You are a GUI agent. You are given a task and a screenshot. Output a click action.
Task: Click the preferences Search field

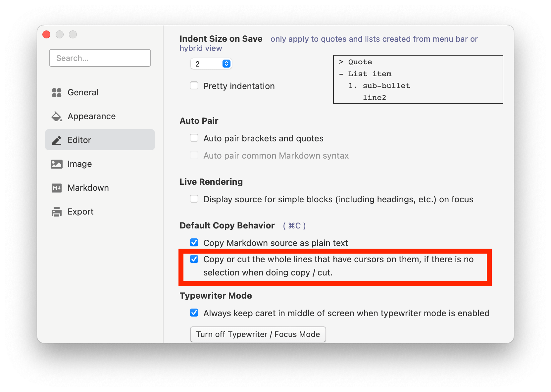[100, 58]
